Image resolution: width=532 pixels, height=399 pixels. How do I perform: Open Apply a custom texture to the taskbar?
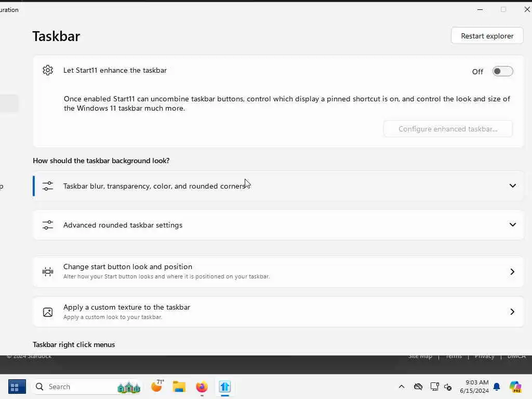pos(278,312)
